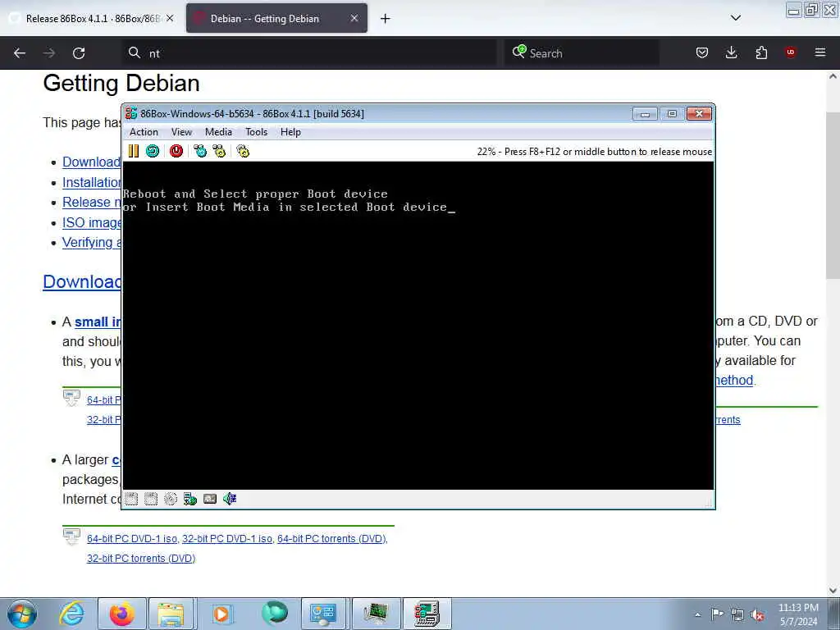Open 86Box settings with the rightmost toolbar icon
Screen dimensions: 840x630
[x=243, y=151]
